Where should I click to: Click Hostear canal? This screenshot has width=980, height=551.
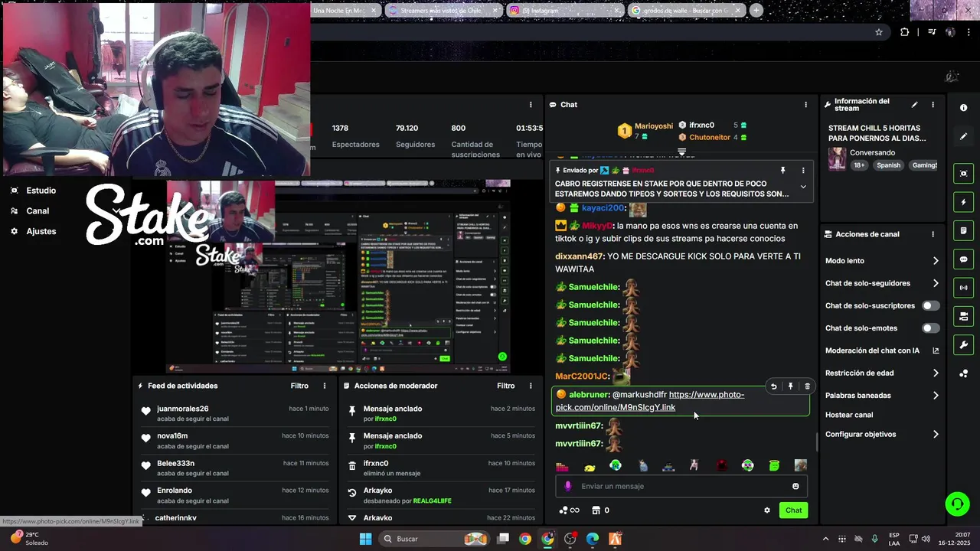point(849,415)
